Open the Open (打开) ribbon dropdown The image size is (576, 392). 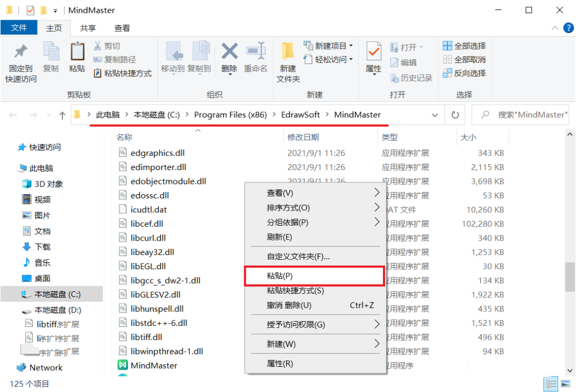(406, 47)
